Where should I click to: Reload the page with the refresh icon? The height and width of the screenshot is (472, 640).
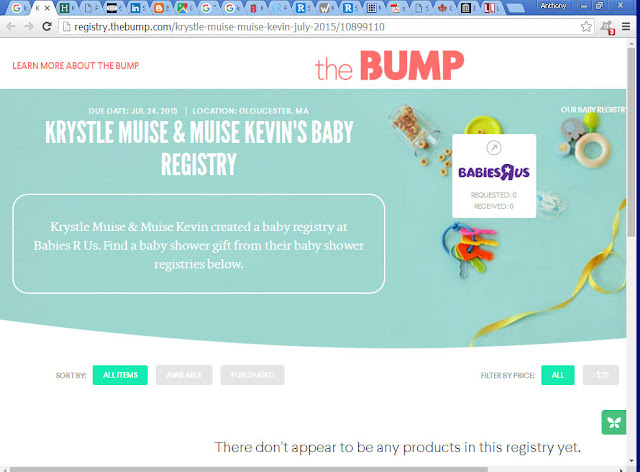tap(47, 27)
